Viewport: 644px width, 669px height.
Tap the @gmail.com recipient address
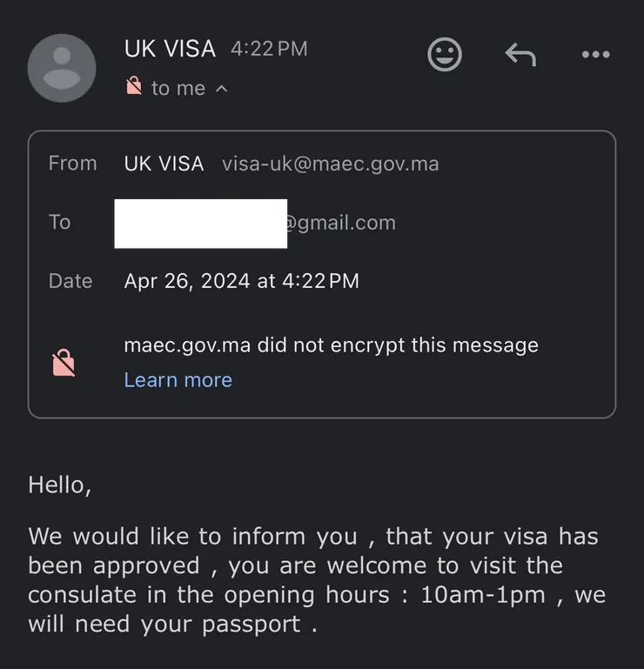coord(340,223)
